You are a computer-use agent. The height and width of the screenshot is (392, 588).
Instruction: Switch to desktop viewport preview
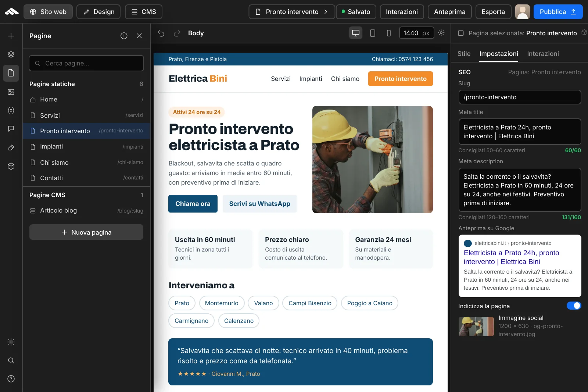[x=355, y=33]
